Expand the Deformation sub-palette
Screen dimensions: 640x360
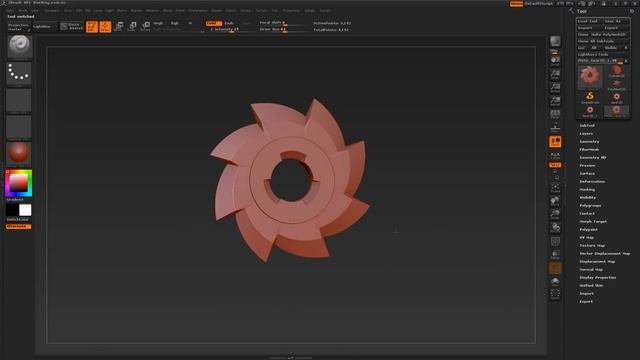pyautogui.click(x=592, y=182)
